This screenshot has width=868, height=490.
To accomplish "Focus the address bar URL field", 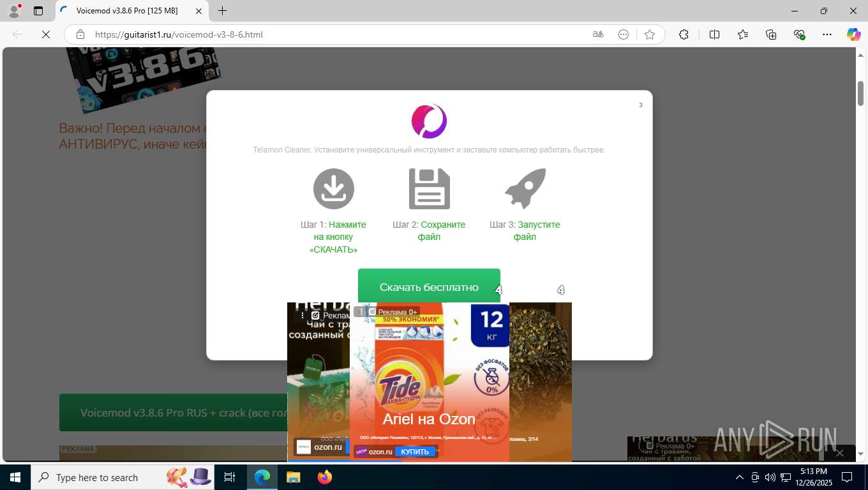I will (338, 34).
